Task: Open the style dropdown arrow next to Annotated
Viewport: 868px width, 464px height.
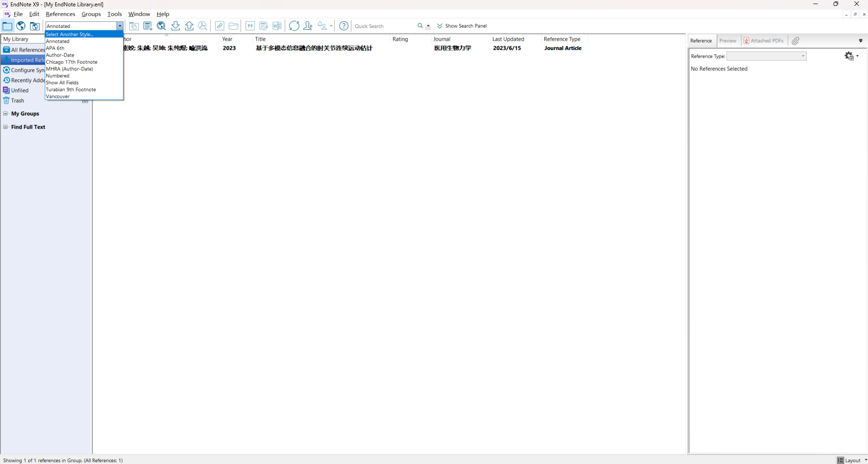Action: (x=120, y=26)
